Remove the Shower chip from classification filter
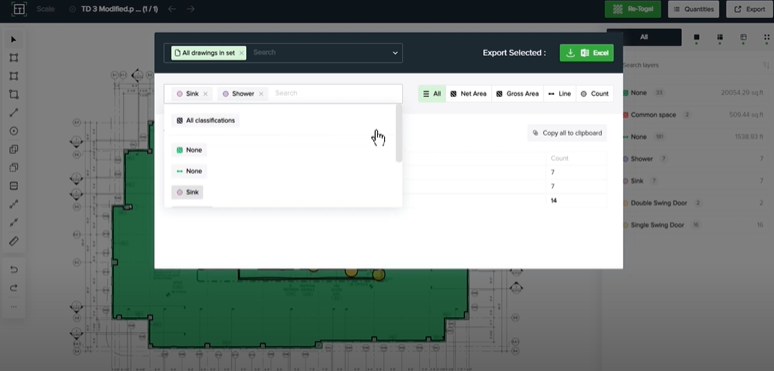Image resolution: width=774 pixels, height=371 pixels. tap(261, 94)
